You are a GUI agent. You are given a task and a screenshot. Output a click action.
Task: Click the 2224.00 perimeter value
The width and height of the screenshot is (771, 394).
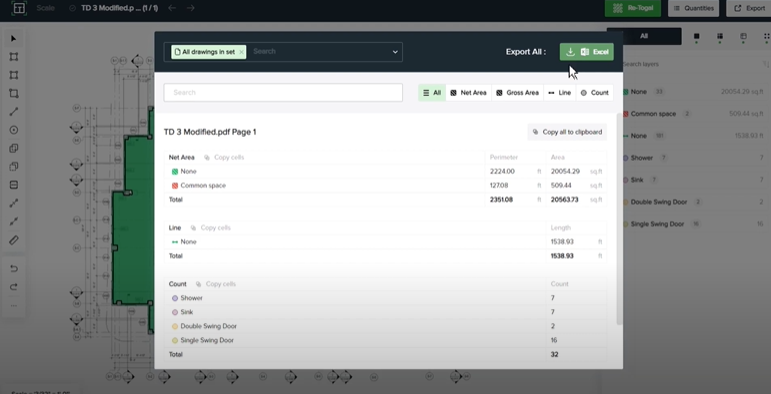tap(502, 172)
